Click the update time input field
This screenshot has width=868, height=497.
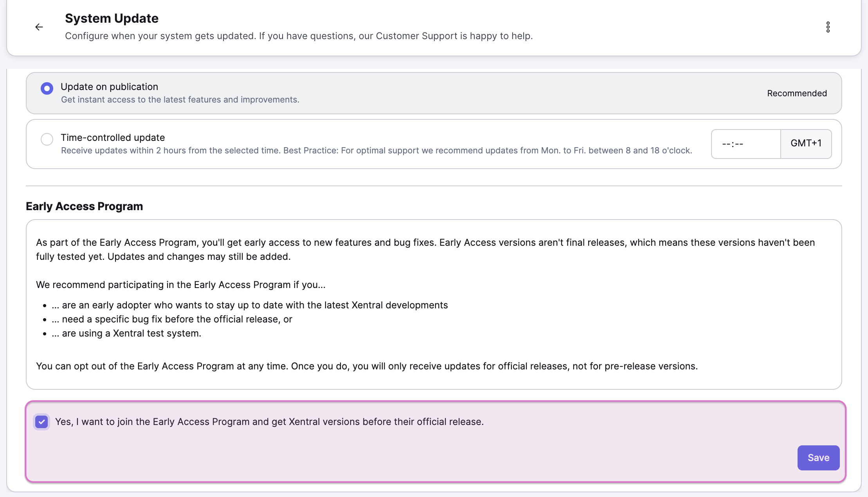[745, 144]
